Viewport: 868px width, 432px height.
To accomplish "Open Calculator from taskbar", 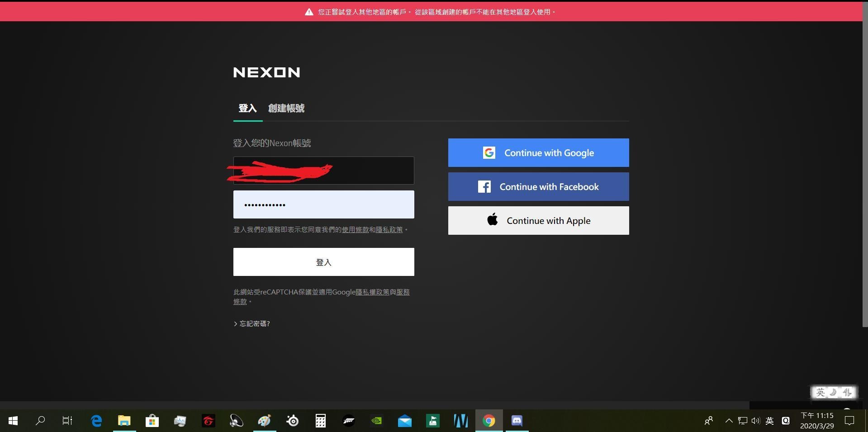I will tap(321, 421).
